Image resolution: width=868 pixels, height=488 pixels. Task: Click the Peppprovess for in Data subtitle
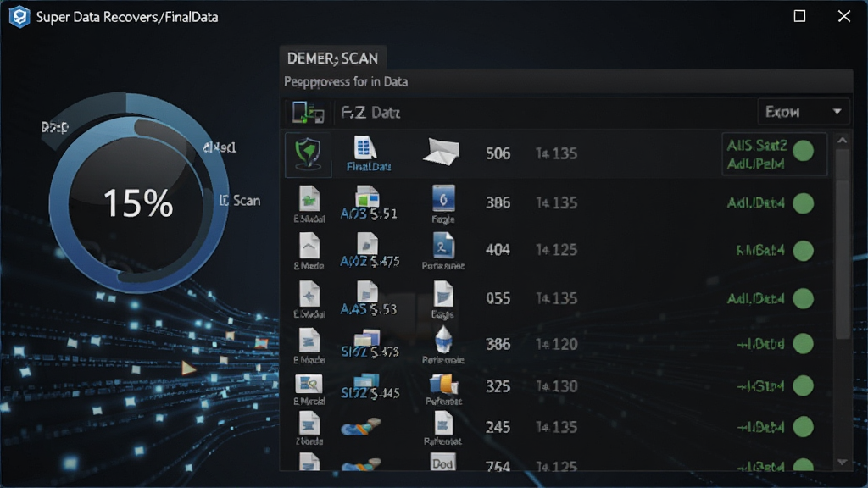346,82
